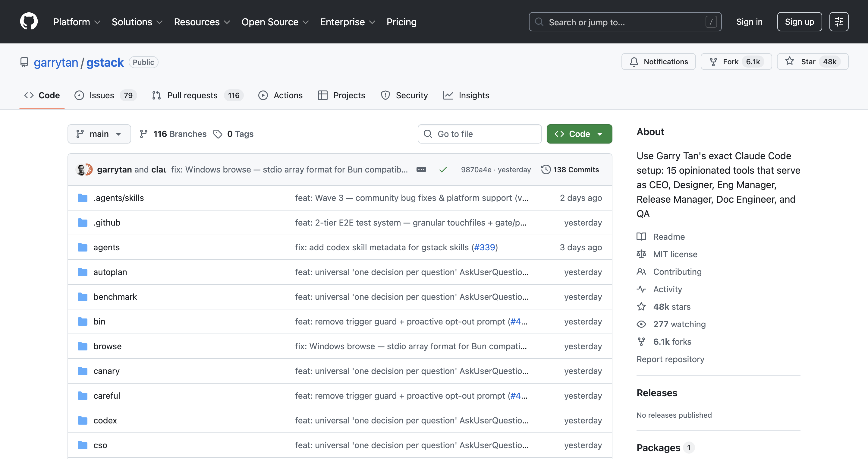Screen dimensions: 868x459
Task: Open the Contributing link
Action: (677, 272)
